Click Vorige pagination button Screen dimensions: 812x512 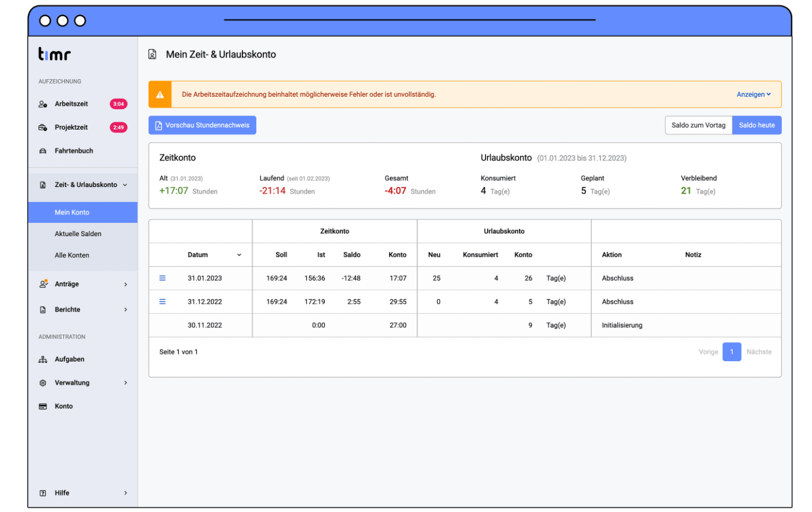coord(708,352)
